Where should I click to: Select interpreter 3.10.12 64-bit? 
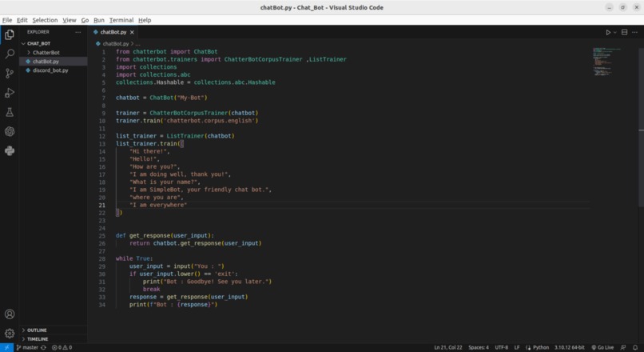[x=569, y=347]
